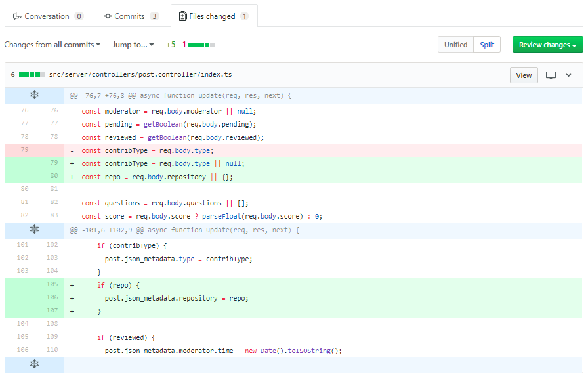The width and height of the screenshot is (588, 384).
Task: Click the green diffstat bar next to +5 −1
Action: coord(201,45)
